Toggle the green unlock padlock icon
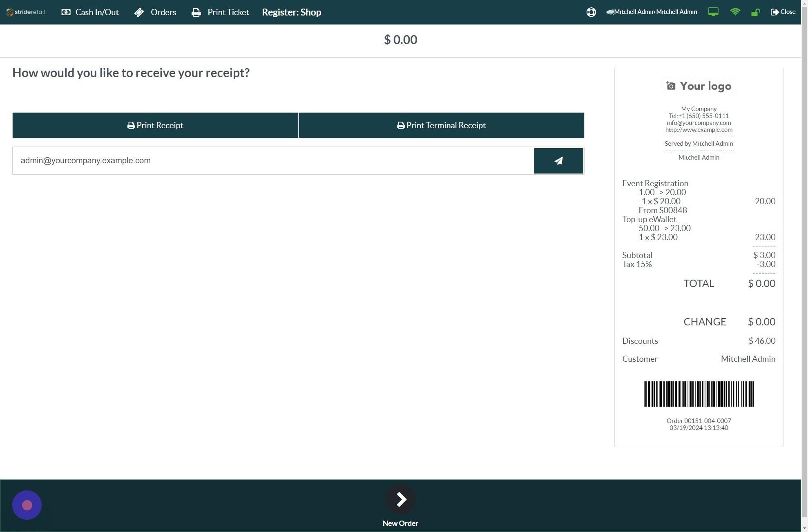This screenshot has width=808, height=532. tap(755, 12)
